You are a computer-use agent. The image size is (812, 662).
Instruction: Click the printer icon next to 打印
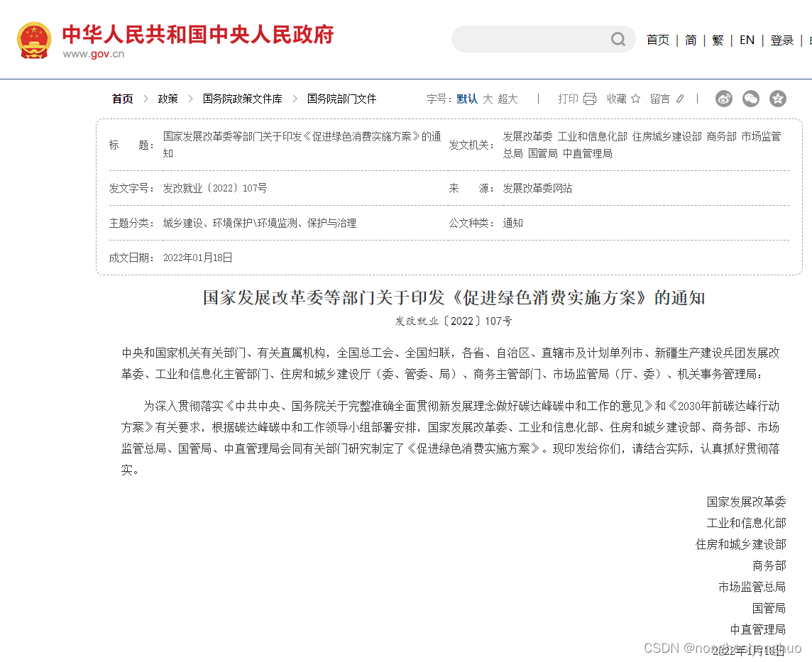pos(590,99)
